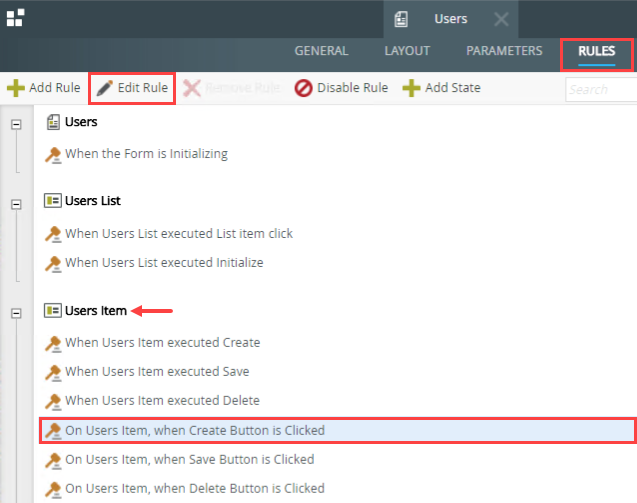
Task: Click gavel icon for Users Item executed Create
Action: 53,344
